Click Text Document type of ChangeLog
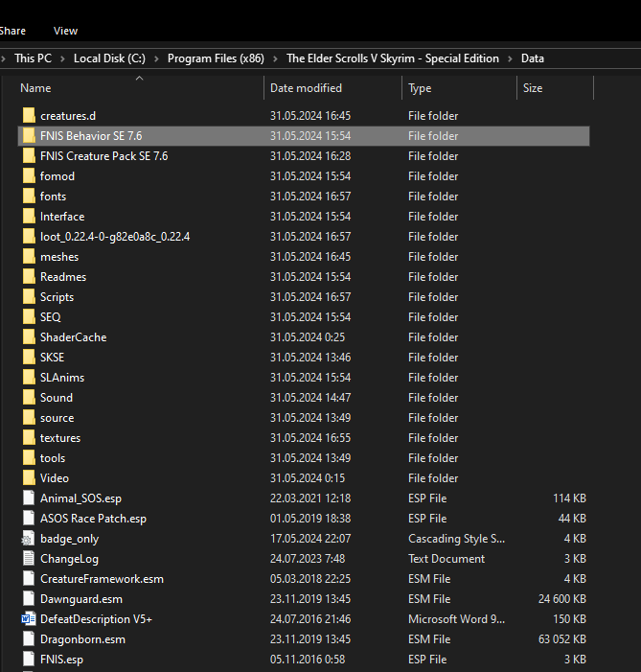Image resolution: width=641 pixels, height=672 pixels. [446, 559]
